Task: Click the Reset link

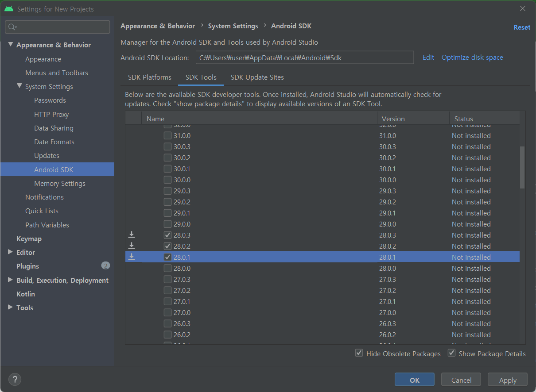Action: coord(522,27)
